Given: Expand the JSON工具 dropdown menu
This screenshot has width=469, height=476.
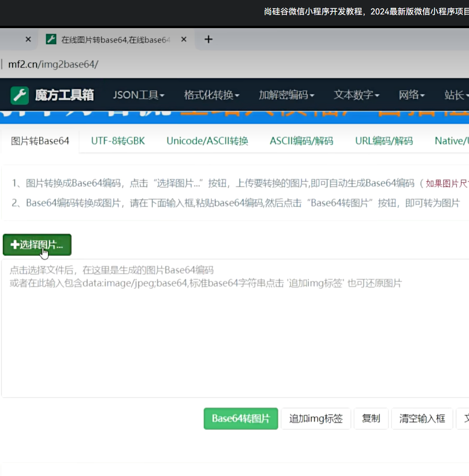Looking at the screenshot, I should click(138, 95).
